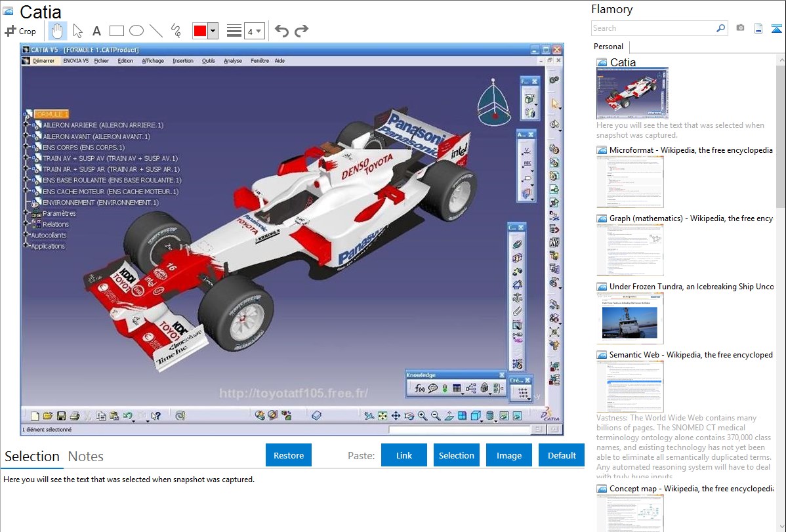Open the Semantic Web snapshot title

click(691, 355)
